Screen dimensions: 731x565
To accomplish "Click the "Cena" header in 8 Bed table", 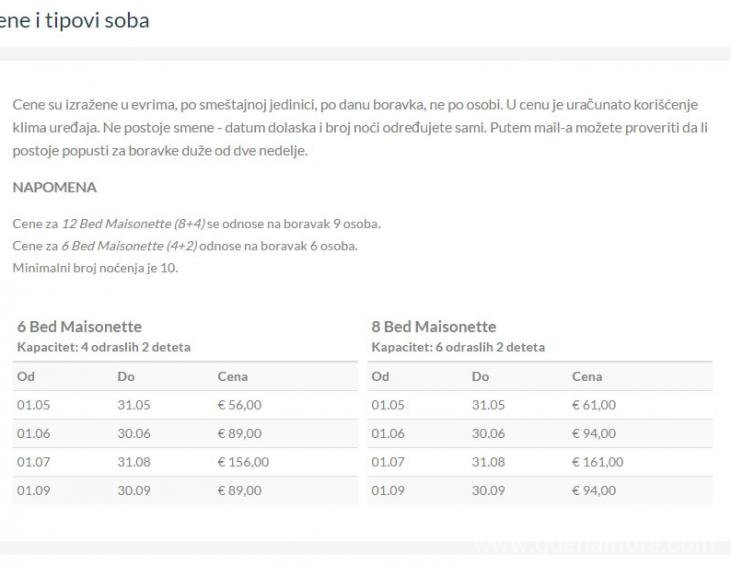I will [586, 377].
